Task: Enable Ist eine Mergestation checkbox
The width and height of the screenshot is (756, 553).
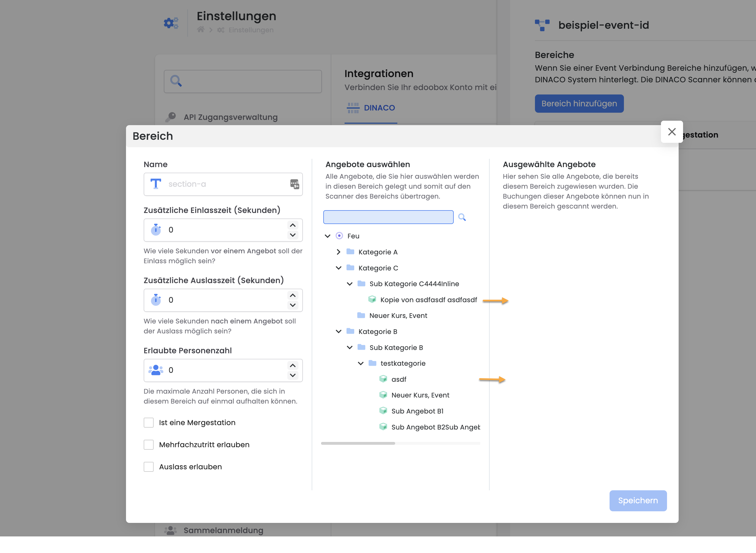Action: click(149, 422)
